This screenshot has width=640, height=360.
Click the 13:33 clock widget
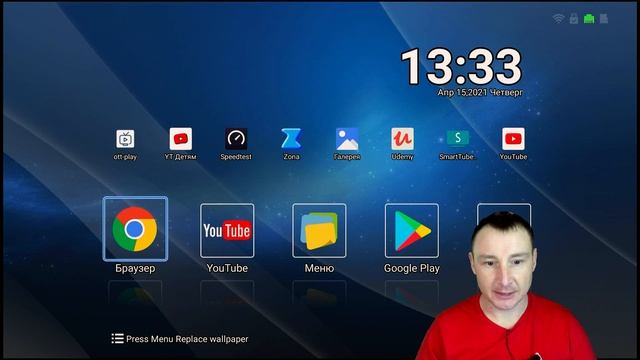461,66
